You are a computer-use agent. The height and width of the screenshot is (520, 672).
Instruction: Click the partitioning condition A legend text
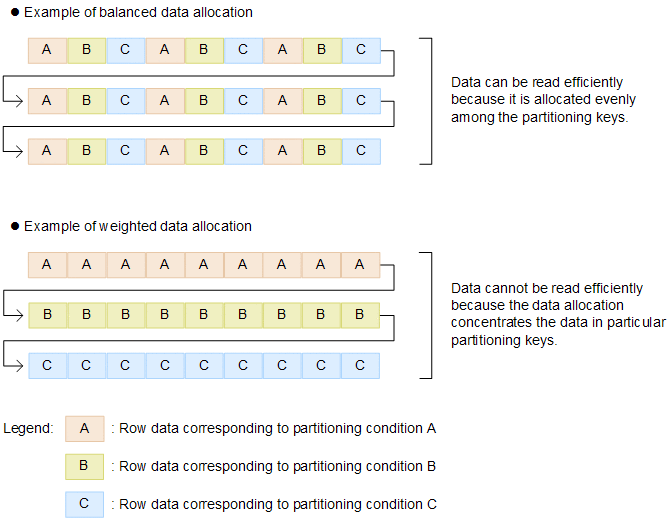pyautogui.click(x=274, y=429)
